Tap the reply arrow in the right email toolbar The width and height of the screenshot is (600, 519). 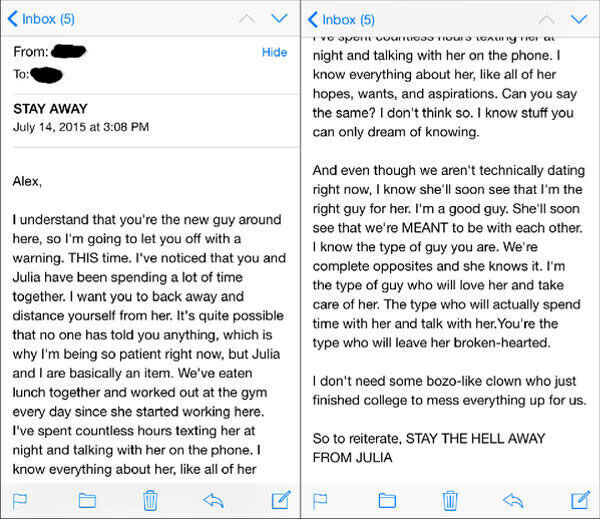[513, 499]
